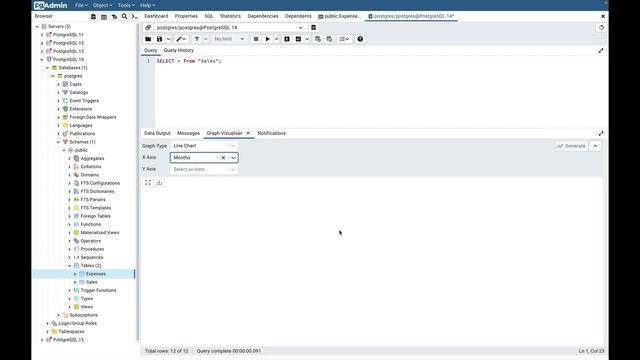640x360 pixels.
Task: Execute the query with the play icon
Action: tap(267, 39)
